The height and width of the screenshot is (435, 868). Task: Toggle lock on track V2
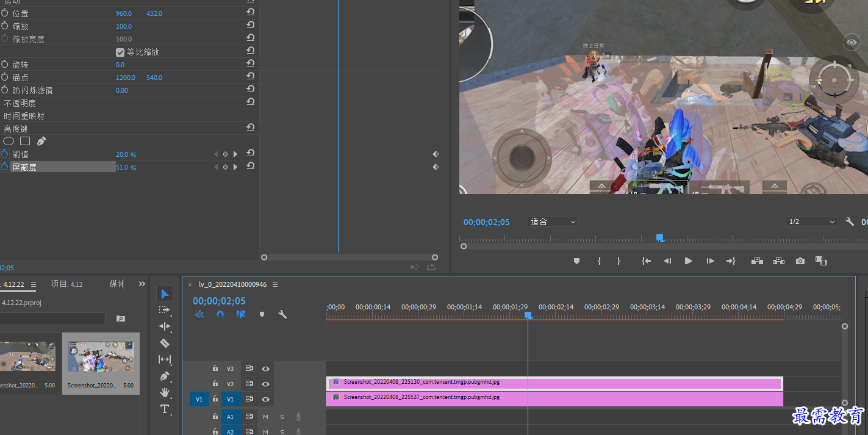pyautogui.click(x=215, y=384)
